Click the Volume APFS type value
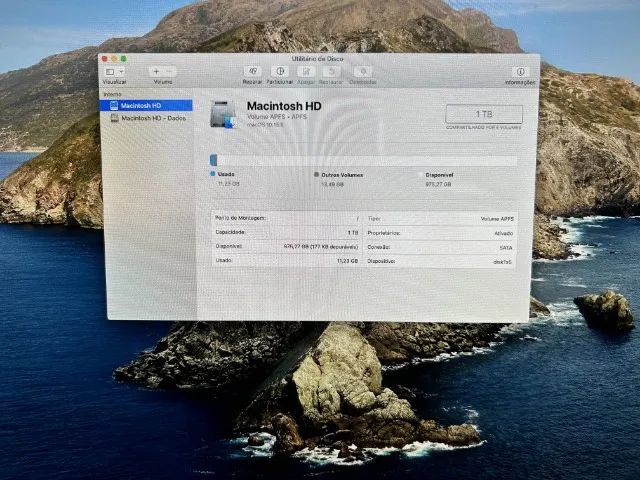Screen dimensions: 640x480 (497, 219)
